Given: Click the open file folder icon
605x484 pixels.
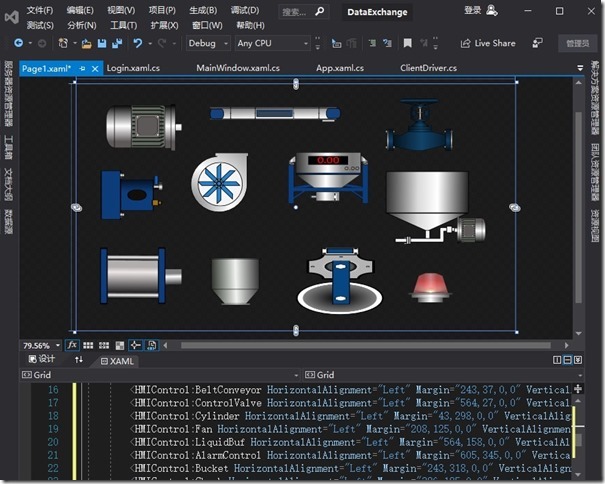Looking at the screenshot, I should click(86, 44).
